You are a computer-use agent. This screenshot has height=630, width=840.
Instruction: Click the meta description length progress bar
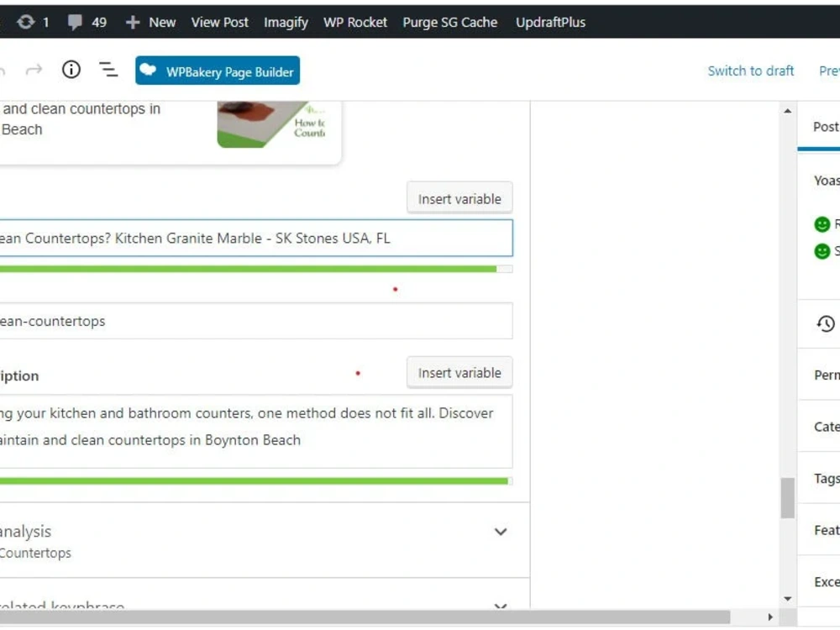point(256,481)
